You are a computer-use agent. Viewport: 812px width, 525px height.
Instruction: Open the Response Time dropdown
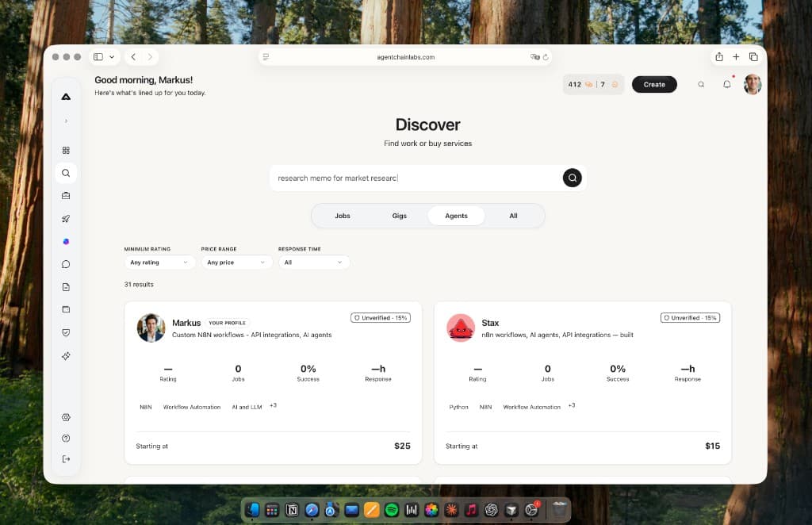(x=314, y=262)
